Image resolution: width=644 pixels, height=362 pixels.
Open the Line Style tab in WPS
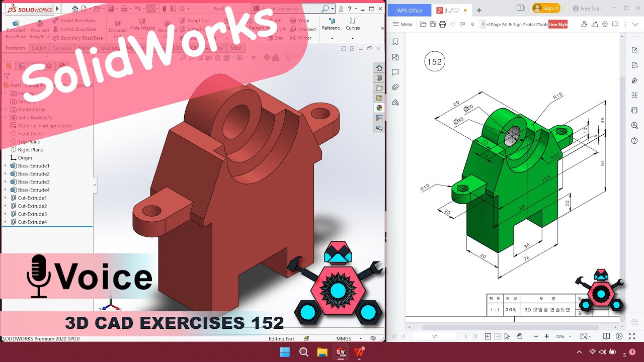558,25
